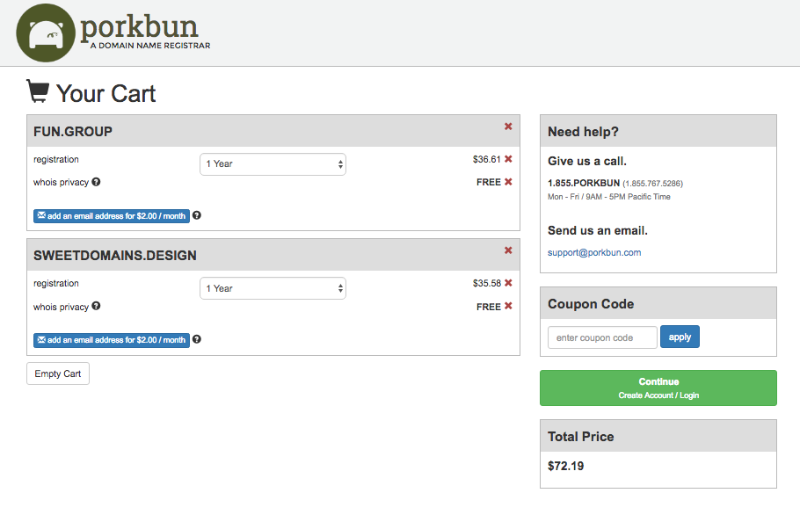Email support@porkbun.com link
Viewport: 800px width, 522px height.
point(594,252)
